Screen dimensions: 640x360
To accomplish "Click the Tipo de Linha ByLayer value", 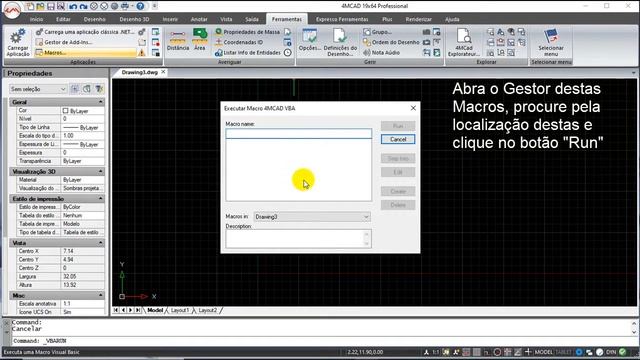I will tap(83, 127).
